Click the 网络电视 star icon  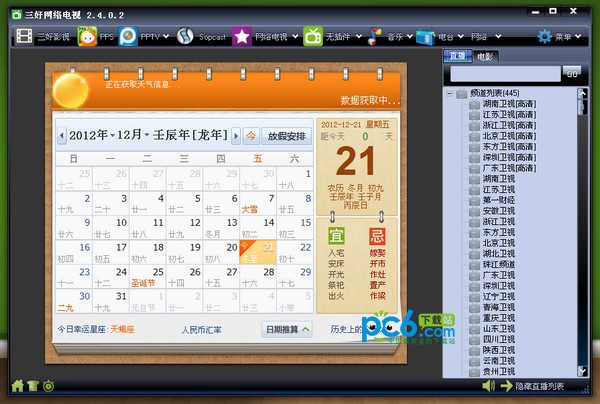point(242,36)
